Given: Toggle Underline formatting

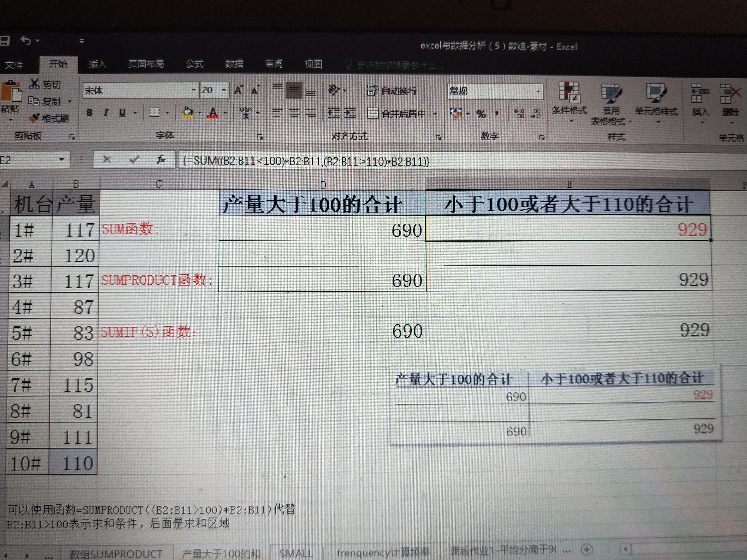Looking at the screenshot, I should [122, 113].
